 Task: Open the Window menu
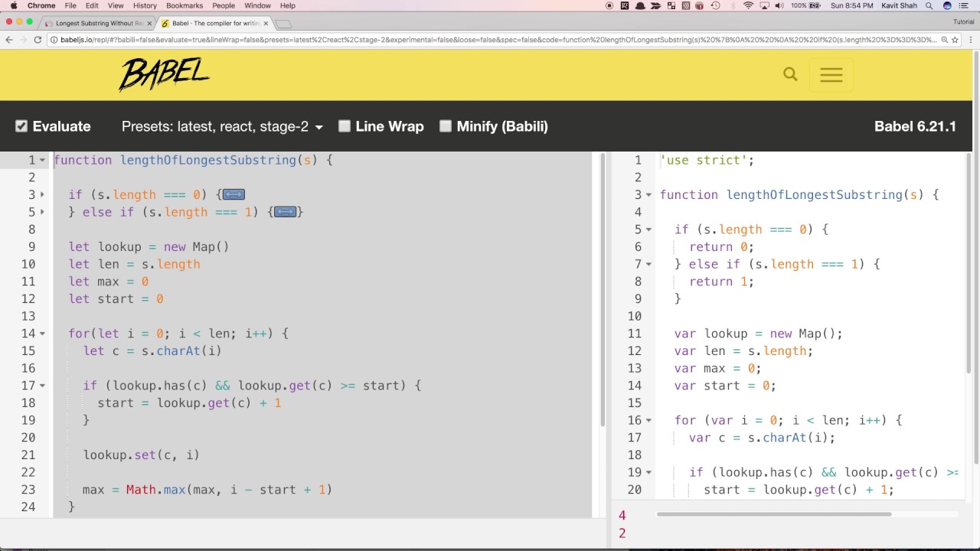[257, 5]
